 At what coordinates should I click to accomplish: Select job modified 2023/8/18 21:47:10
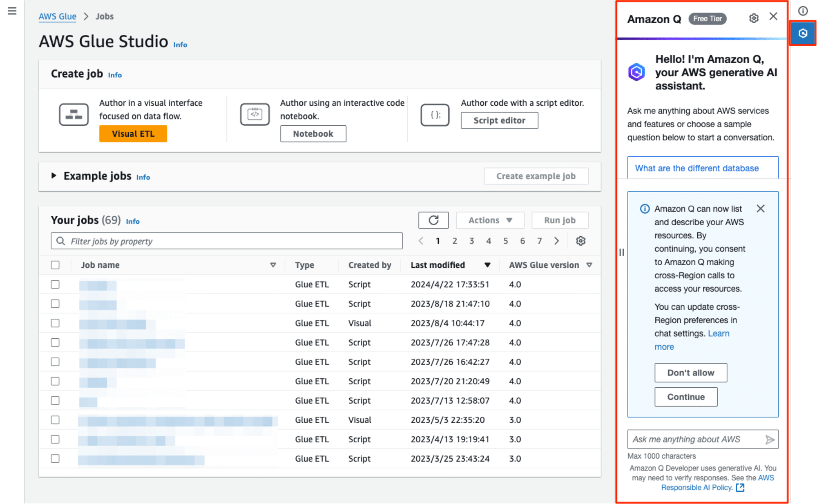click(x=55, y=304)
